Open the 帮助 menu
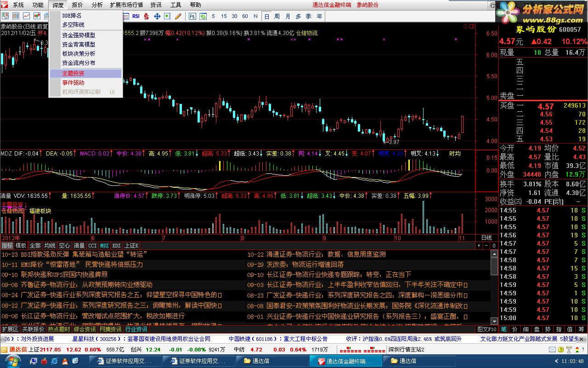Screen dimensions: 588x368 coord(195,5)
